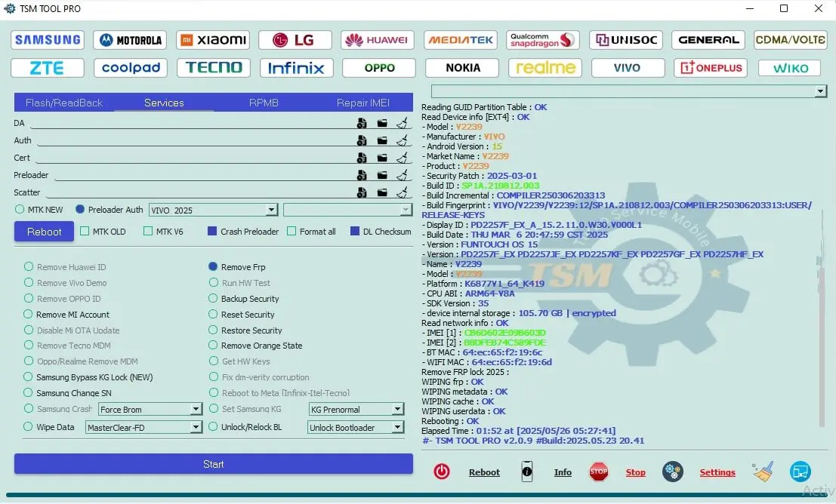
Task: Toggle the DL Checksum checkbox
Action: [x=354, y=231]
